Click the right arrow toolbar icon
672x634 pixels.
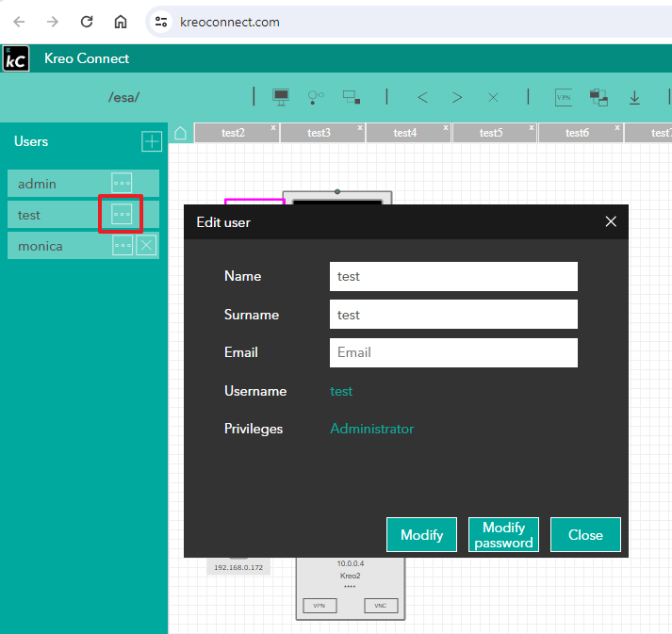[x=457, y=97]
